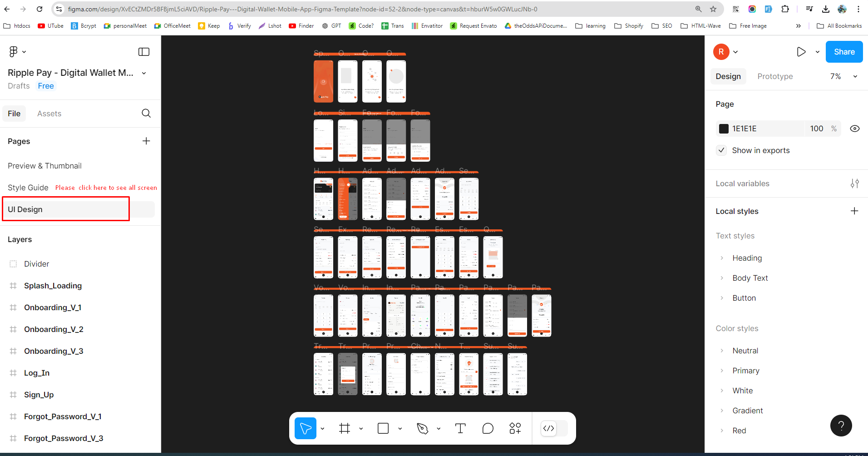Expand the Neutral color style group
868x456 pixels.
(722, 351)
